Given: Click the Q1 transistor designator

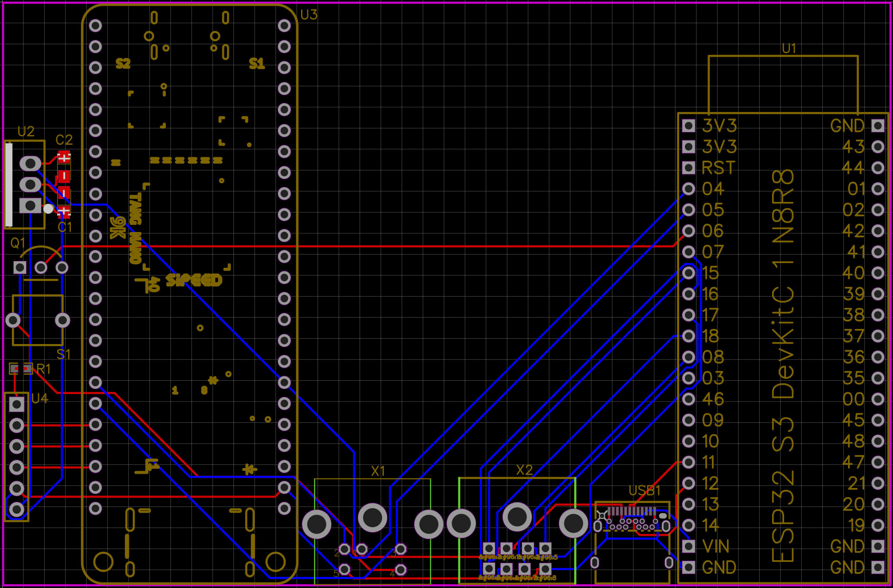Looking at the screenshot, I should click(x=18, y=243).
